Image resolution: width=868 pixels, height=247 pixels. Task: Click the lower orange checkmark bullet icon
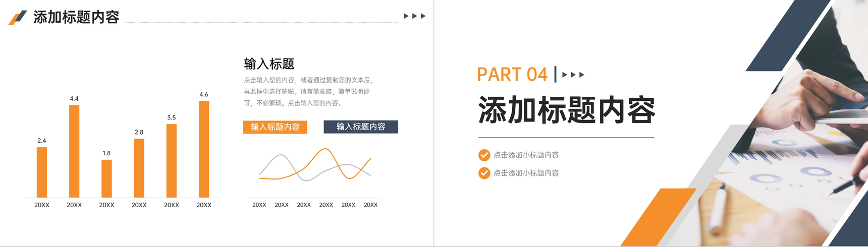[484, 173]
